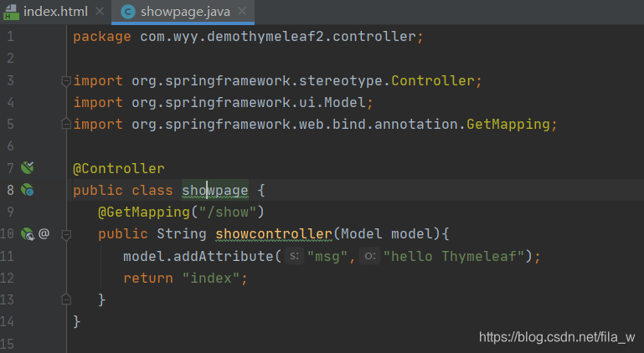Click the Spring class gutter icon on line 8

[28, 190]
